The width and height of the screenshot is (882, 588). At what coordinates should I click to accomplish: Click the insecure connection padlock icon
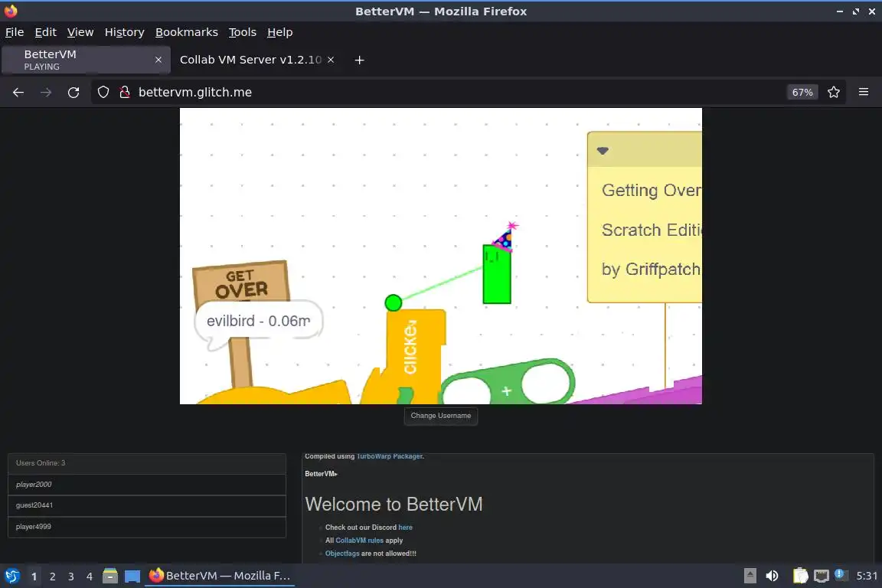coord(125,93)
